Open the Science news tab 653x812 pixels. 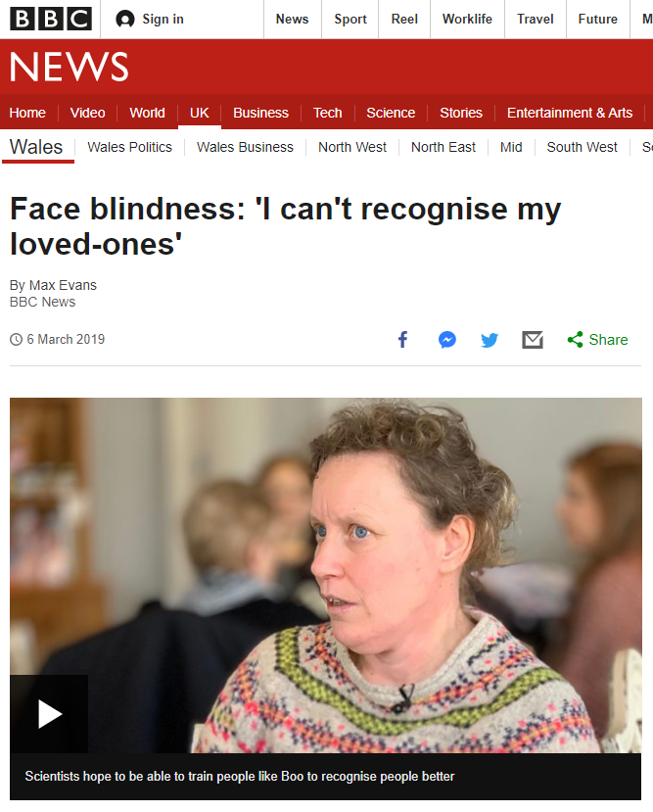point(391,113)
